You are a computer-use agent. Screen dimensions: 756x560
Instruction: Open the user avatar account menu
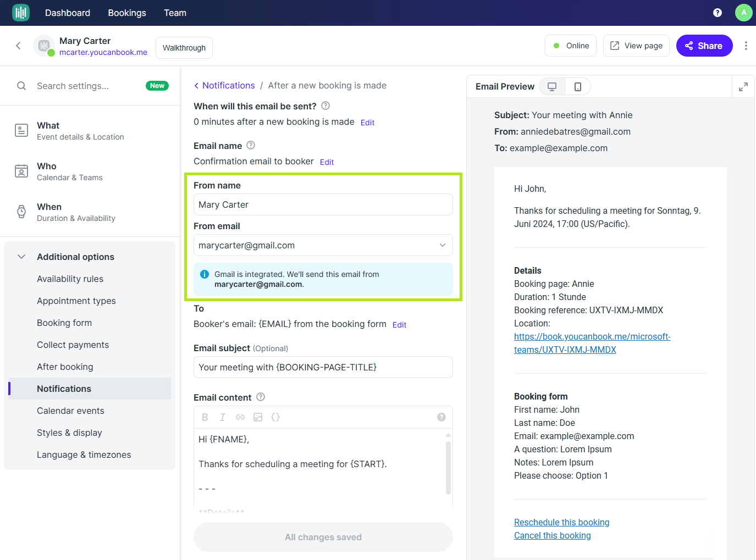pos(743,13)
